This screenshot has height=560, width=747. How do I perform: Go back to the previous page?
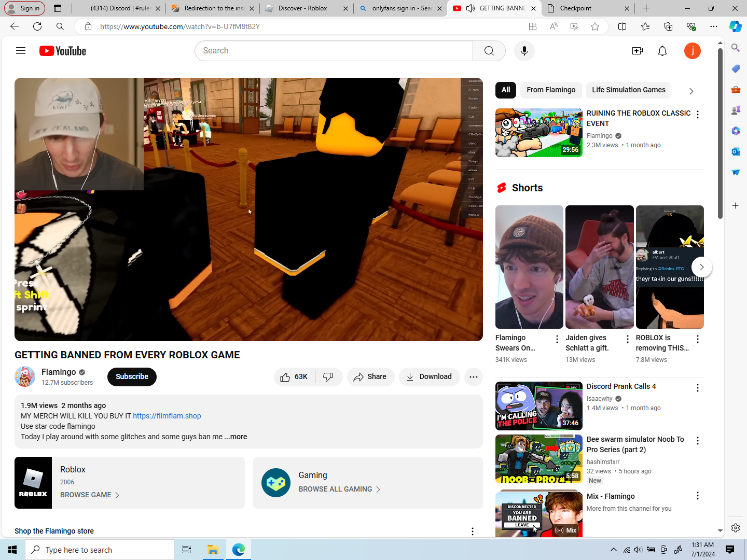(x=15, y=26)
